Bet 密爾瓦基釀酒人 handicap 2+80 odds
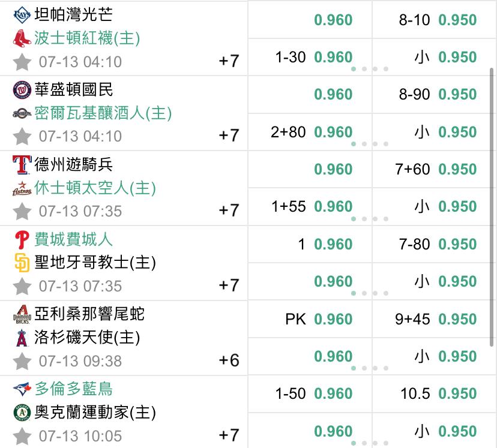497x448 pixels. pyautogui.click(x=310, y=132)
